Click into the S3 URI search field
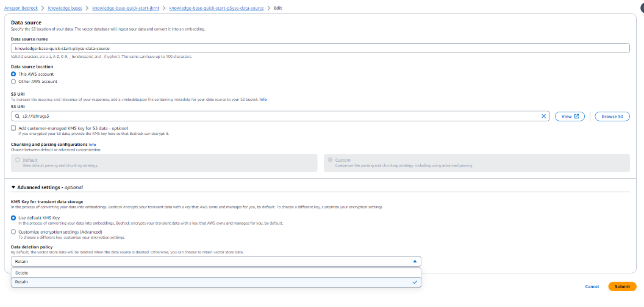 tap(280, 117)
